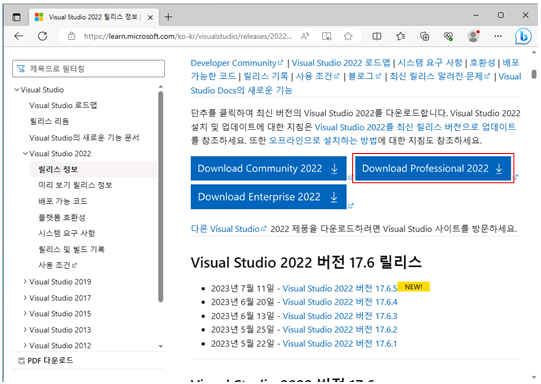Toggle Read aloud icon in address bar
The image size is (541, 384).
coord(305,36)
